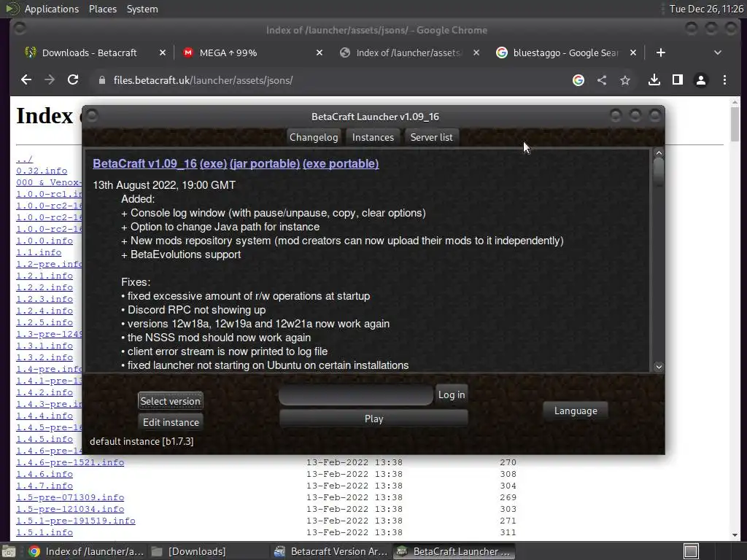747x560 pixels.
Task: Open the Applications menu
Action: coord(52,9)
